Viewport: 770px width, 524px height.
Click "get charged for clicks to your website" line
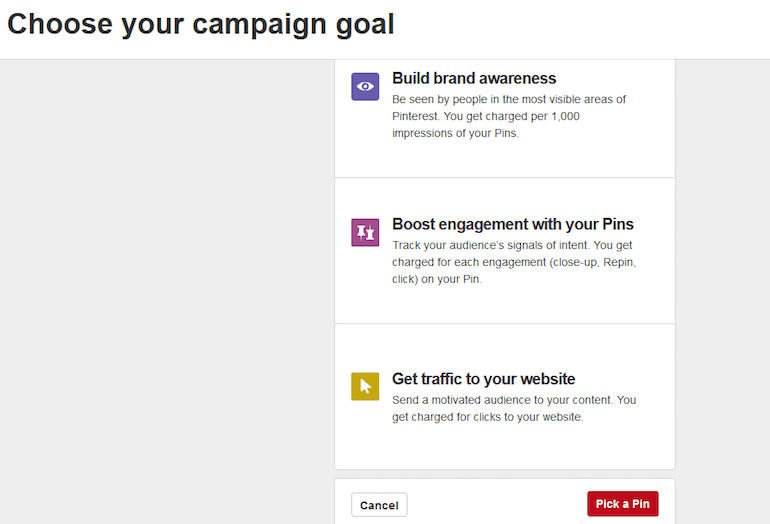[488, 417]
